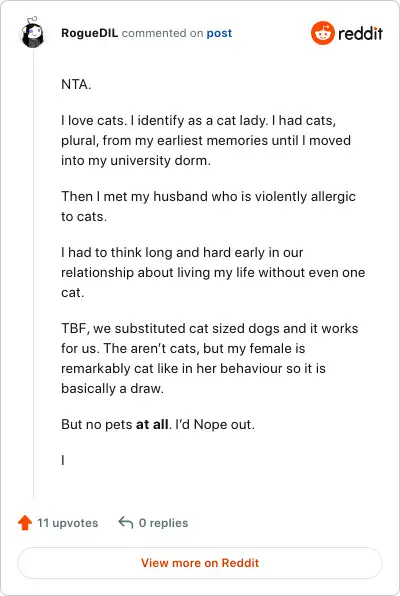The width and height of the screenshot is (400, 596).
Task: Click the reply arrow icon
Action: [x=125, y=522]
